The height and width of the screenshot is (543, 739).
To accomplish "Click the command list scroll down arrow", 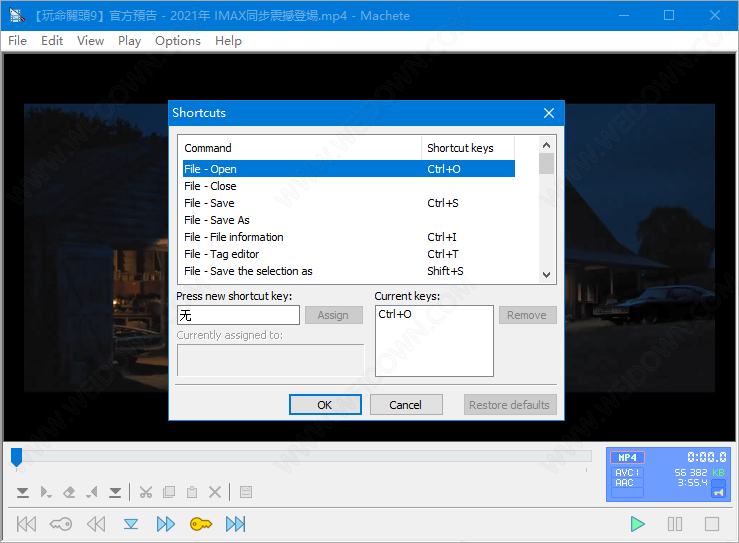I will [x=546, y=274].
